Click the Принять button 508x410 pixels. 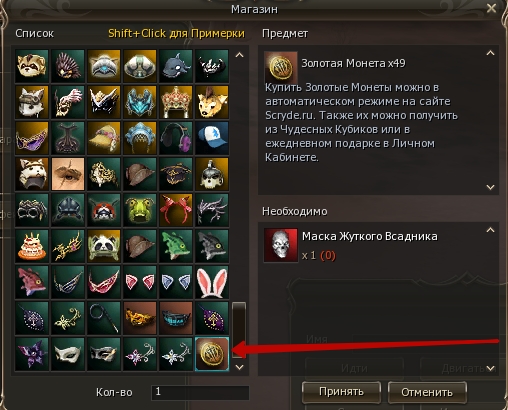coord(341,392)
